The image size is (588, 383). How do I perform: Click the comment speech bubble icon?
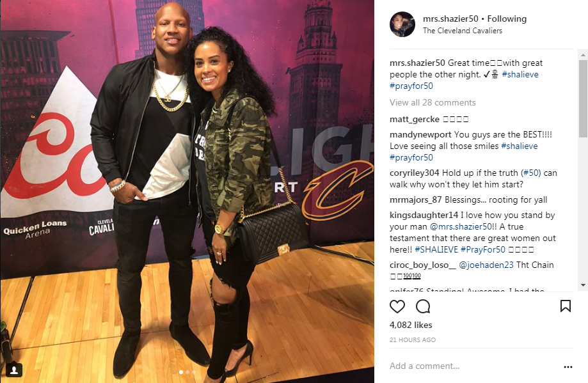[423, 306]
